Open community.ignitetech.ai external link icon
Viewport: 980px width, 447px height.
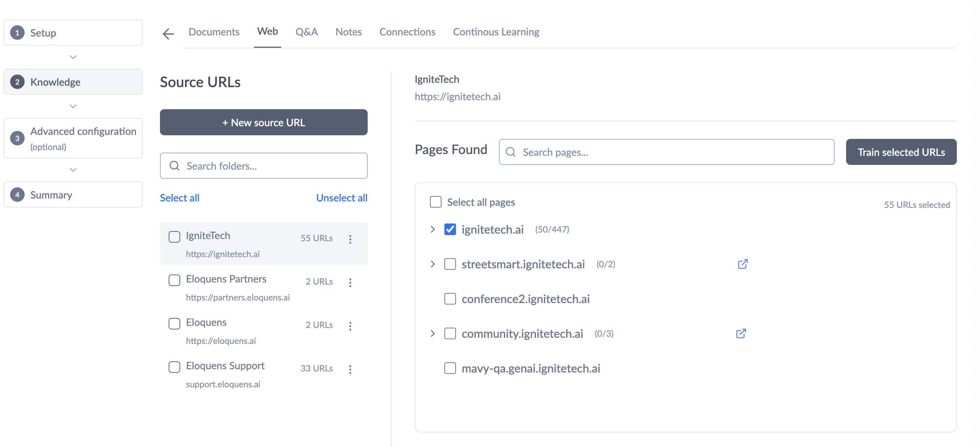741,333
